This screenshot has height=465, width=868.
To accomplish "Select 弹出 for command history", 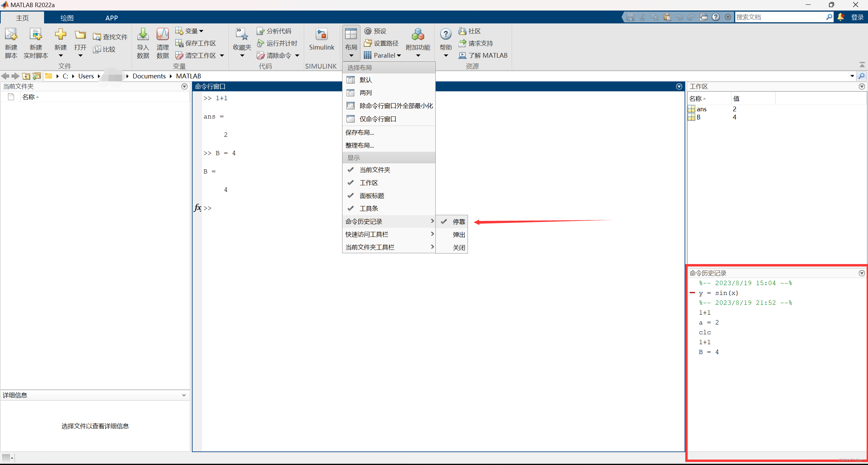I will point(452,235).
